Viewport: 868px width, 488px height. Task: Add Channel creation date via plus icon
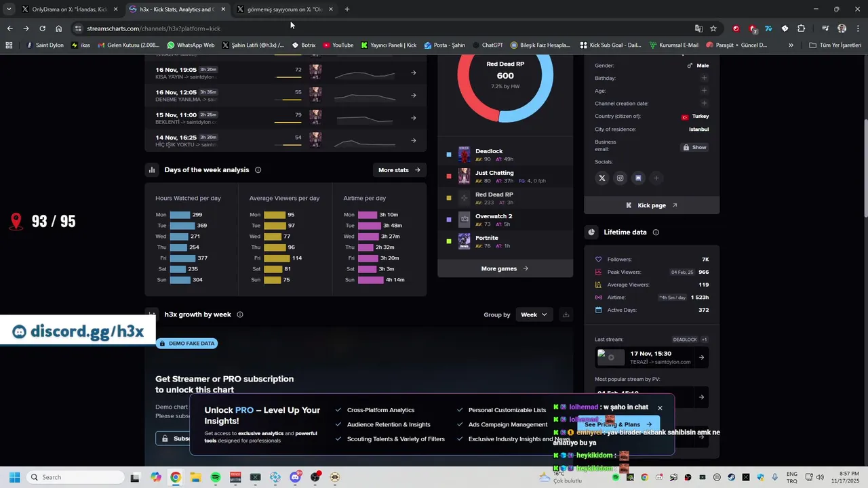tap(704, 104)
